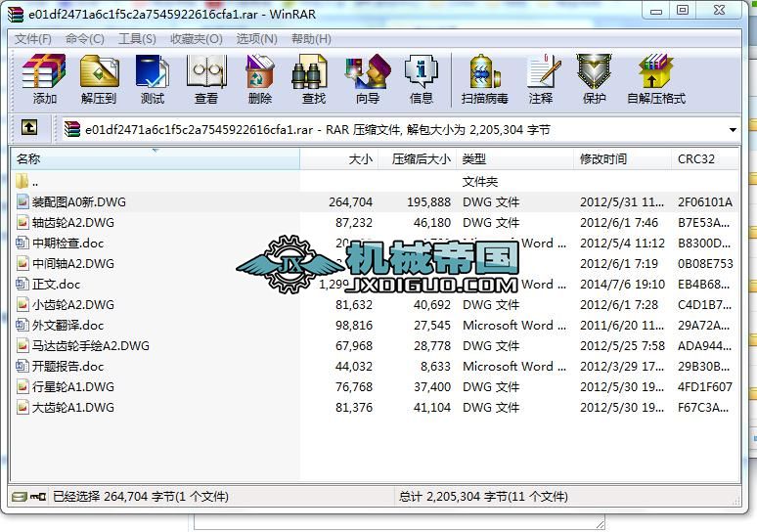
Task: Click the icon of 大齿轮A1.DWG
Action: [22, 407]
